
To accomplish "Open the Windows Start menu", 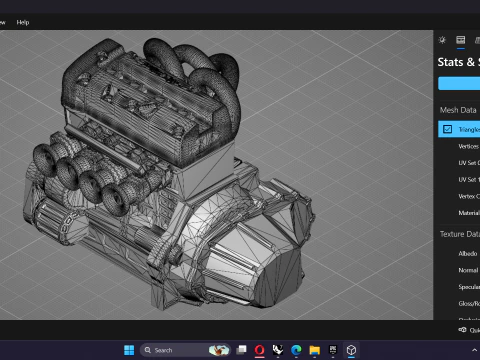I will (x=129, y=350).
